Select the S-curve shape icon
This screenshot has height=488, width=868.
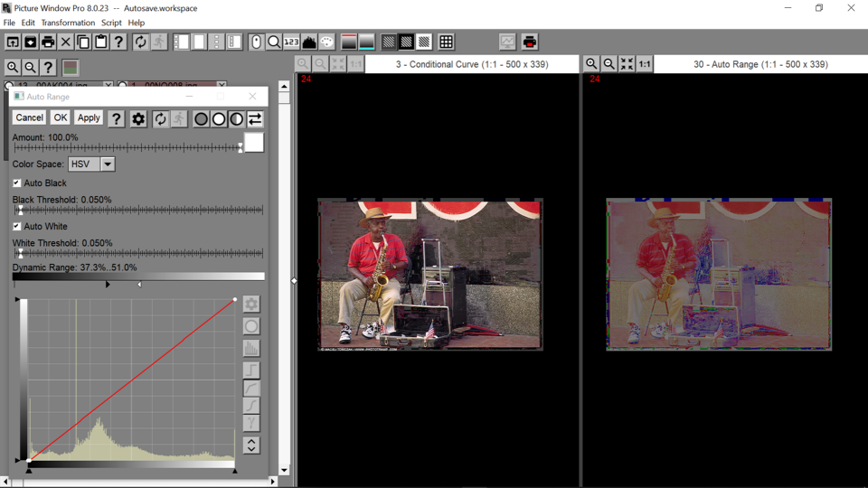pos(251,405)
